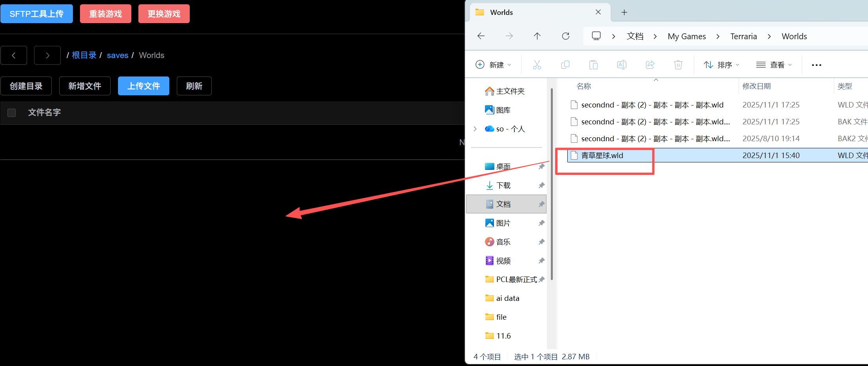Screen dimensions: 868x366
Task: Click the Cut scissors icon
Action: (537, 65)
